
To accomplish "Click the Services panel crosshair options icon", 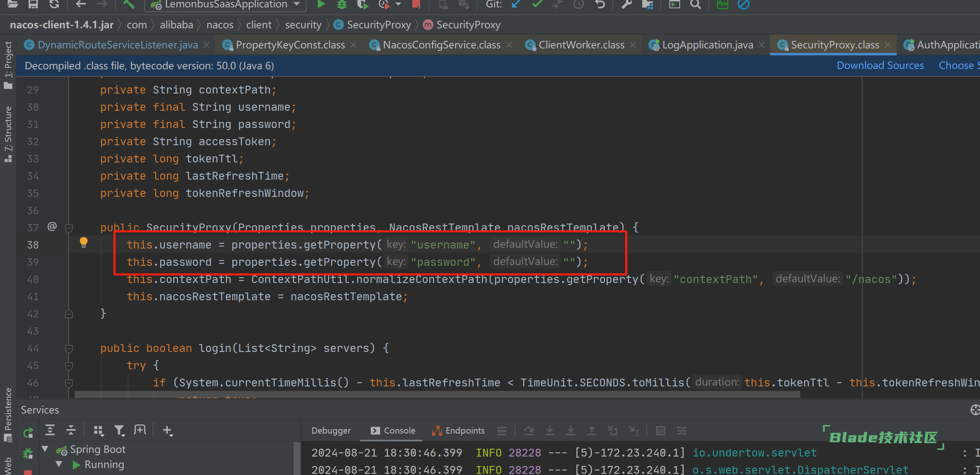I will (x=975, y=410).
